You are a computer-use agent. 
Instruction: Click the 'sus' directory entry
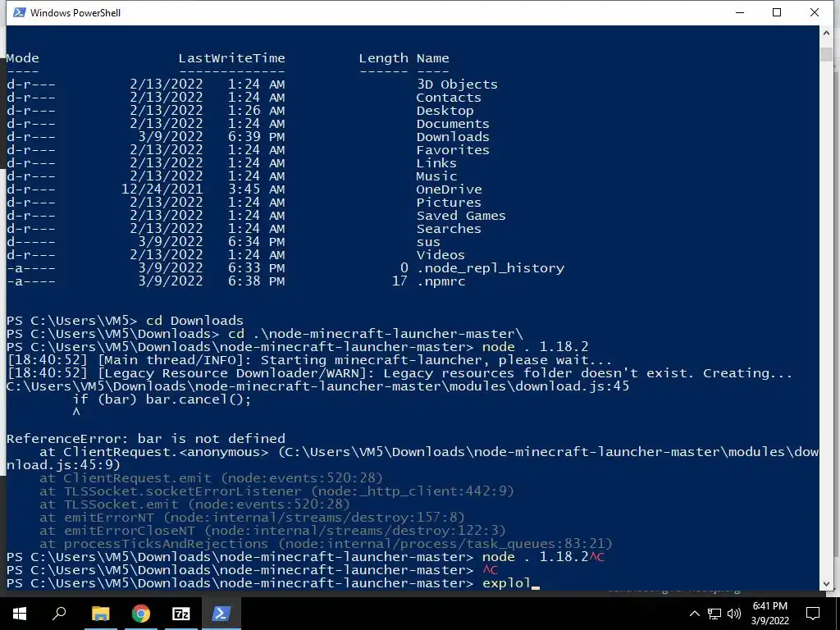[x=428, y=242]
